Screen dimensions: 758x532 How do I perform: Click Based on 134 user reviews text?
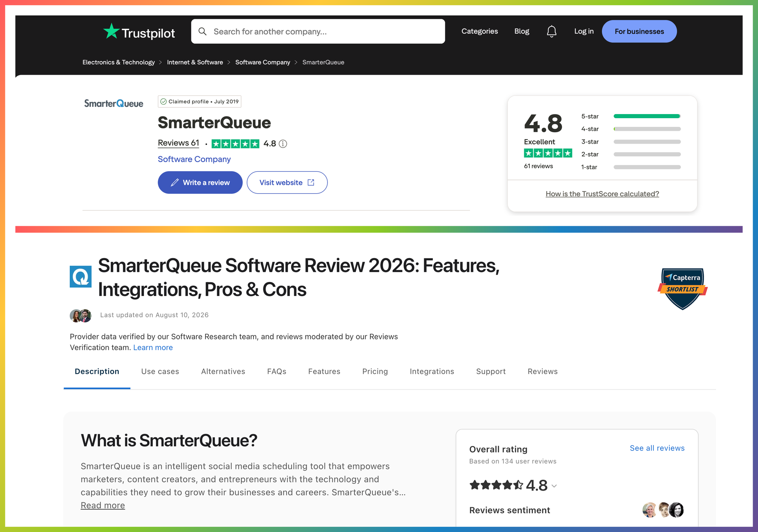click(513, 461)
